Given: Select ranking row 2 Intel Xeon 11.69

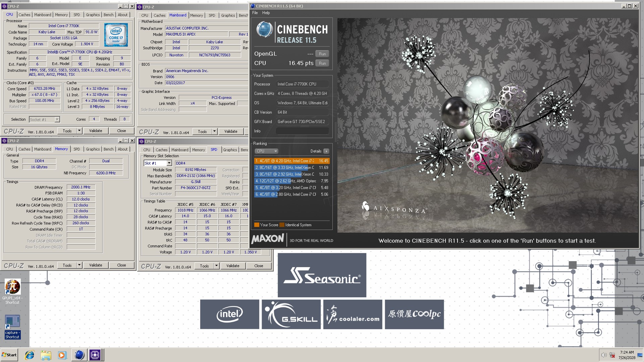Looking at the screenshot, I should (x=291, y=168).
